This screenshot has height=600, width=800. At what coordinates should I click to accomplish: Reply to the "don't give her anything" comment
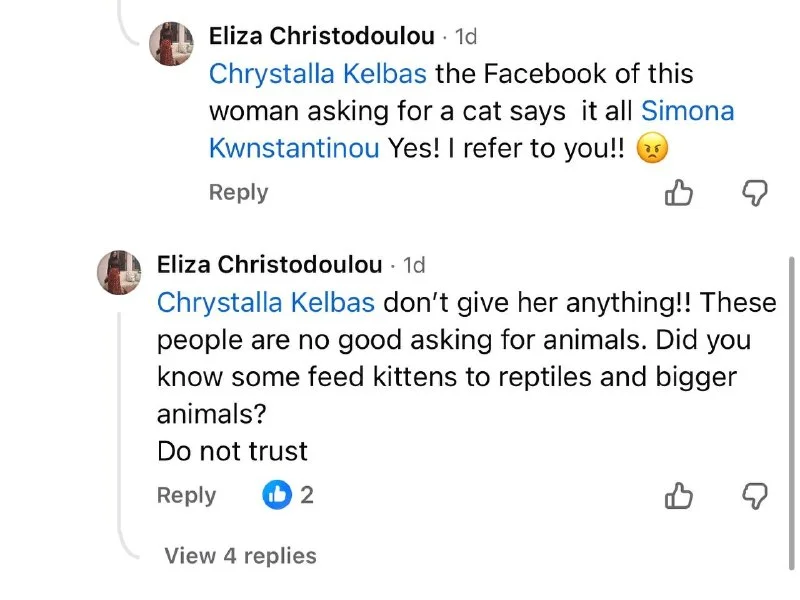point(186,495)
